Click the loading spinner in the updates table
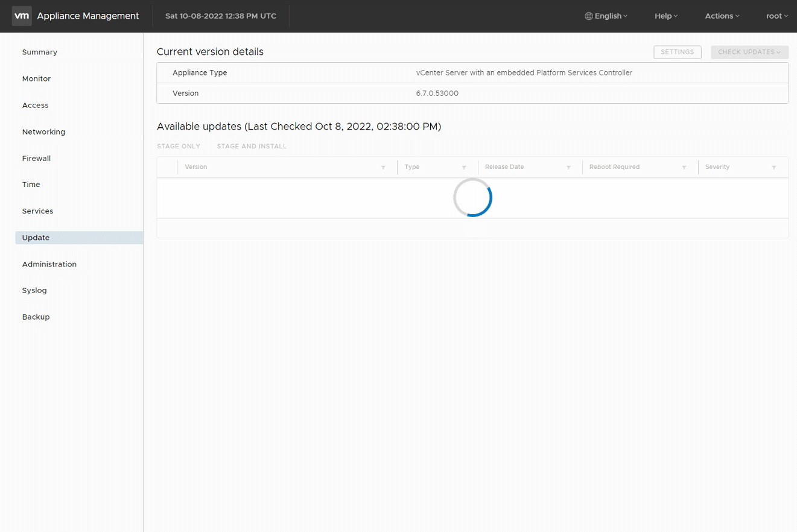 (x=473, y=197)
